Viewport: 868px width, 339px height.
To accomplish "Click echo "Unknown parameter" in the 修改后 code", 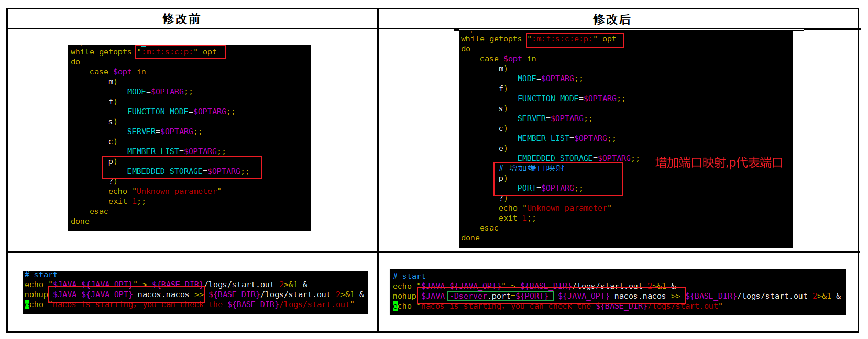I will coord(555,208).
